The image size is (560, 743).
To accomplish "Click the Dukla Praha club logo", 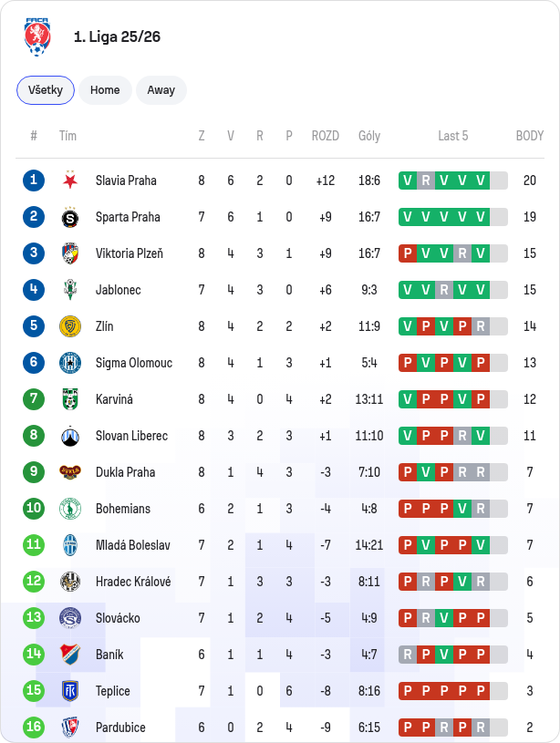I will [70, 472].
